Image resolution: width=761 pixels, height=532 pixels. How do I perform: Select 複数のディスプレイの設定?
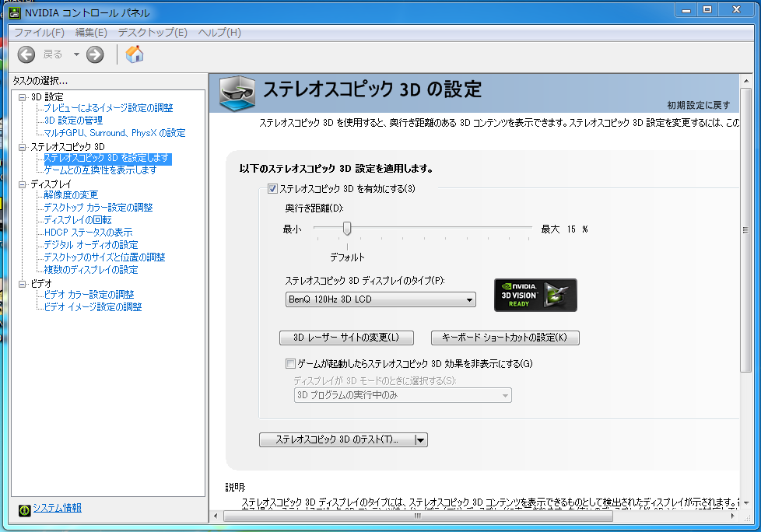point(91,270)
